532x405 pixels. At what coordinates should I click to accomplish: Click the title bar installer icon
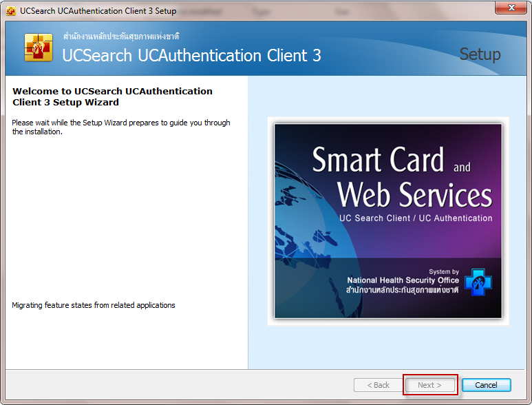[11, 11]
